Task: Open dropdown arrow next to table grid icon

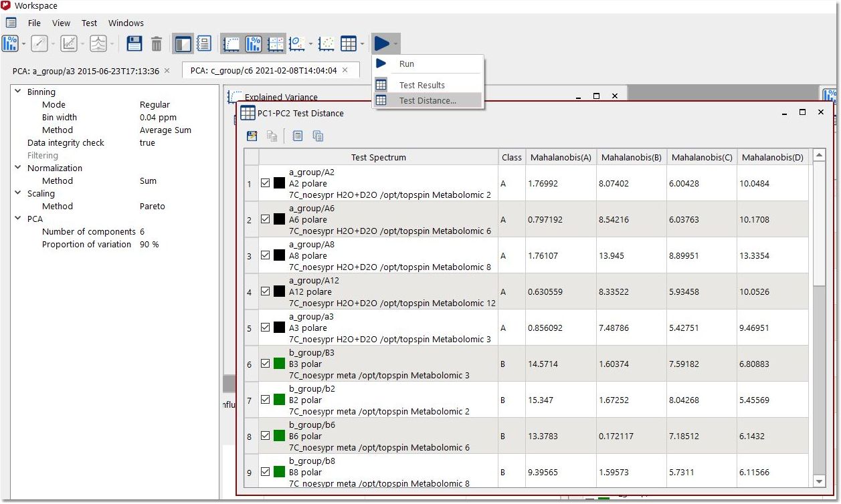Action: (363, 45)
